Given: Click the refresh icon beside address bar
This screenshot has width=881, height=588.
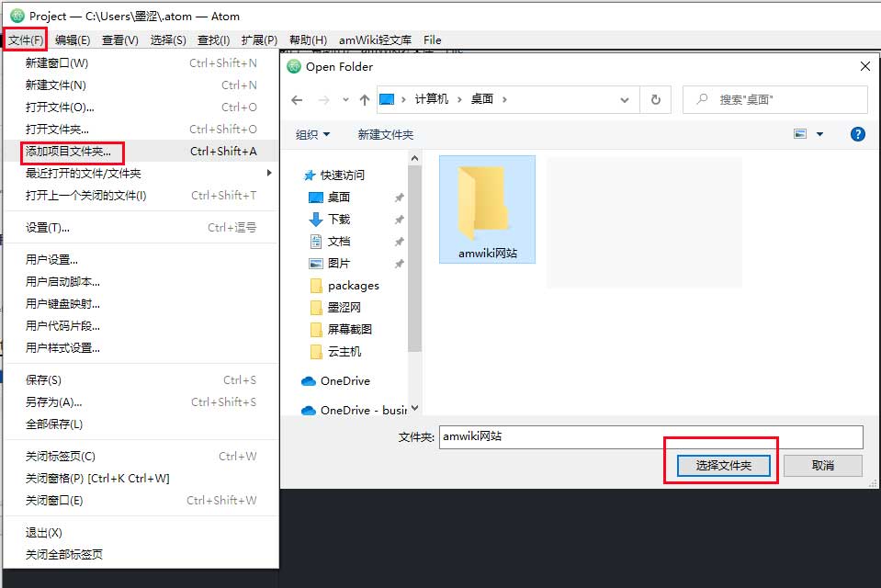Looking at the screenshot, I should [655, 99].
